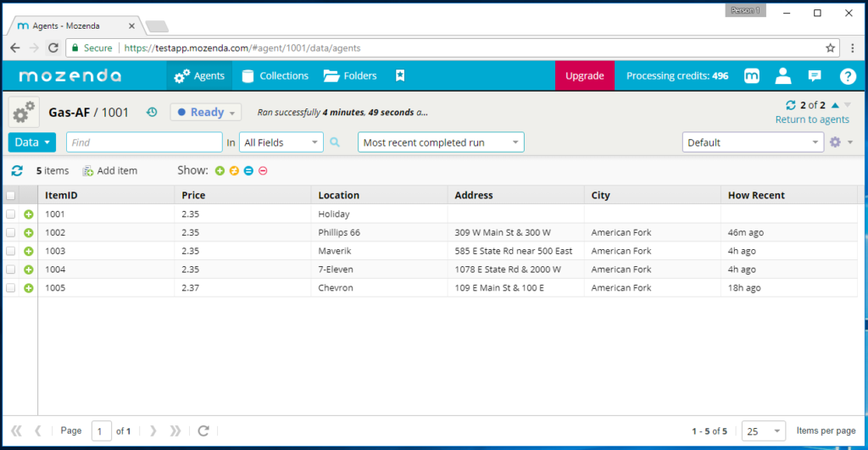The width and height of the screenshot is (868, 450).
Task: Toggle the select-all header checkbox
Action: (11, 196)
